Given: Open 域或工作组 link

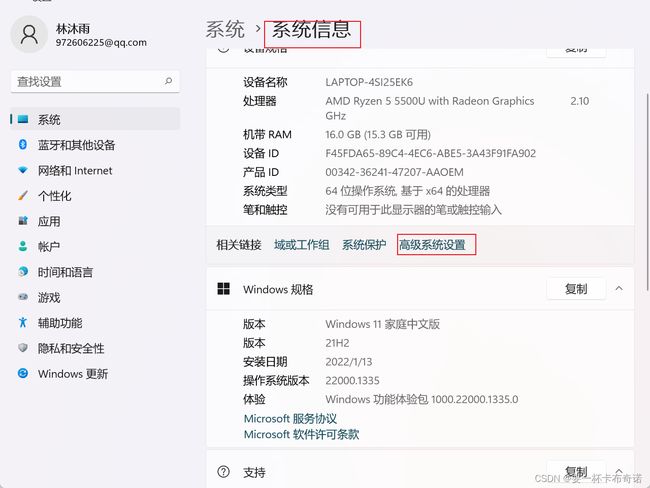Looking at the screenshot, I should [301, 245].
